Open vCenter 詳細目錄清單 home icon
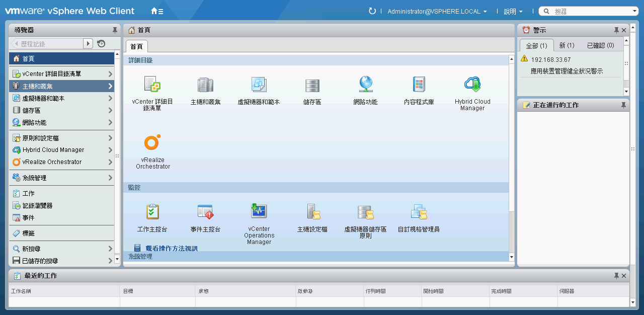 (152, 85)
